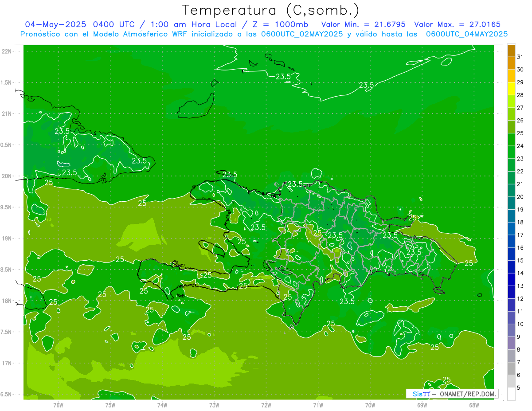Select the '04-May-2025 0400 UTC' date text
Screen dimensions: 532x411
tap(79, 24)
